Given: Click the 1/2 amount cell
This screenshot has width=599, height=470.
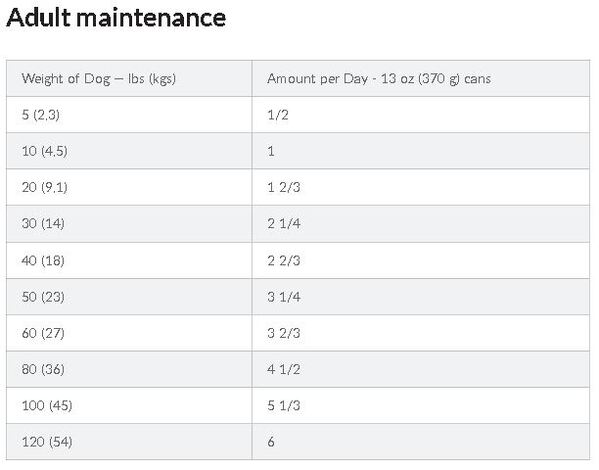Looking at the screenshot, I should (x=421, y=115).
